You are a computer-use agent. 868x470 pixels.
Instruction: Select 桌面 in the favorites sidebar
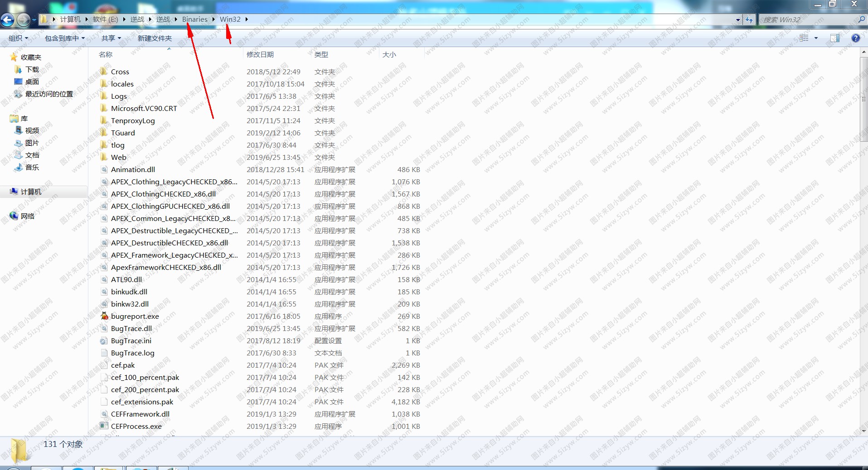point(32,82)
